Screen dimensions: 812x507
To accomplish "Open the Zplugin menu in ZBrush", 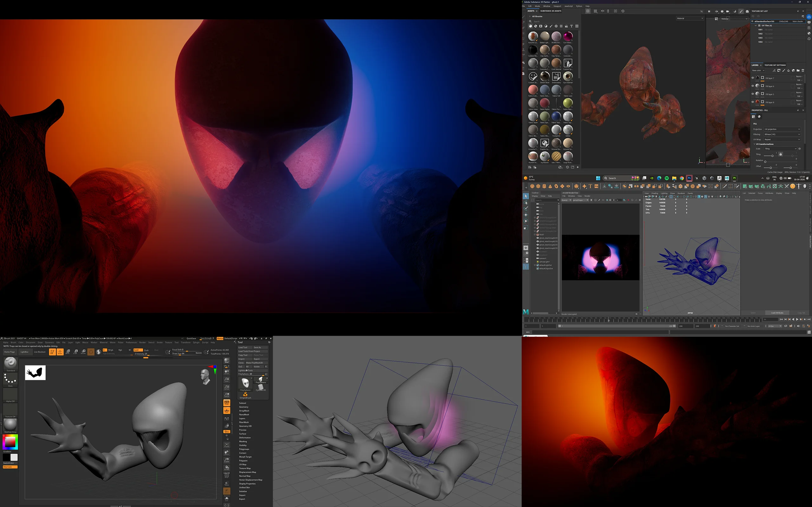I will 196,342.
